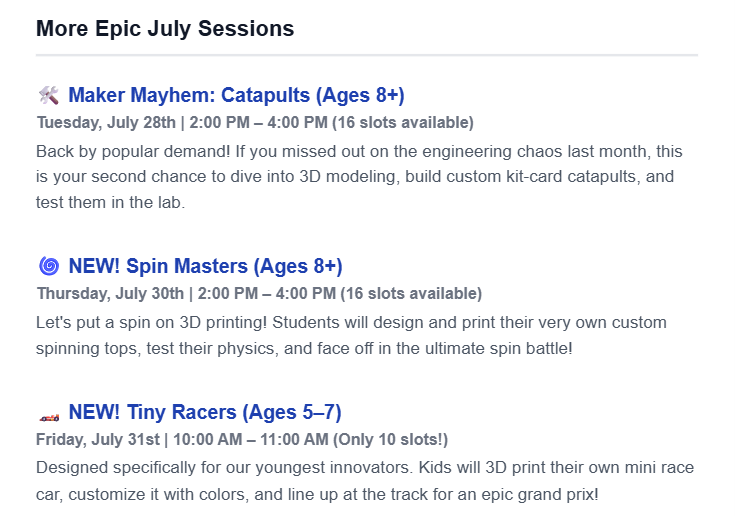Click the 10:00 AM – 11:00 AM time text

click(x=251, y=439)
